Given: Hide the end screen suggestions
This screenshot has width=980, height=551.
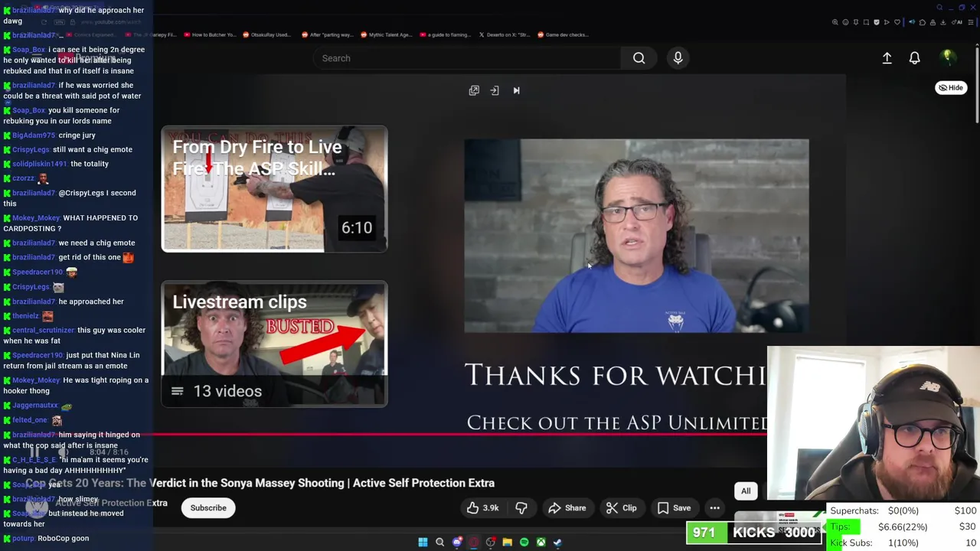Looking at the screenshot, I should tap(951, 87).
